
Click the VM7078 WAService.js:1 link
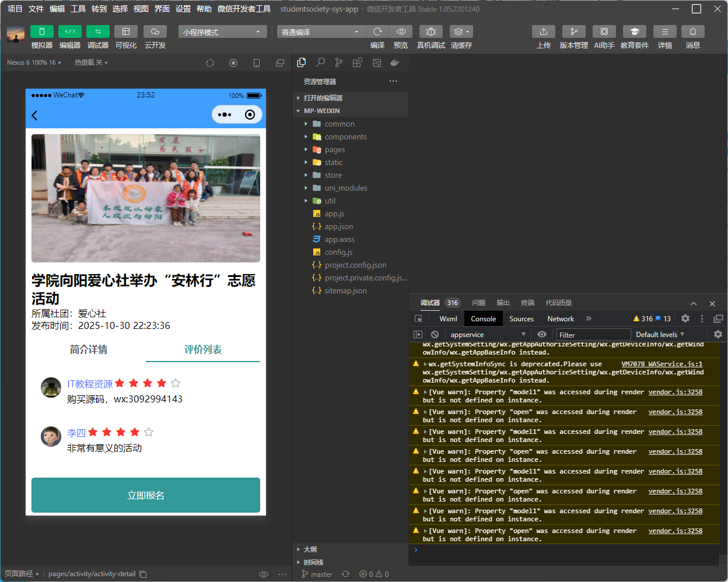(661, 364)
